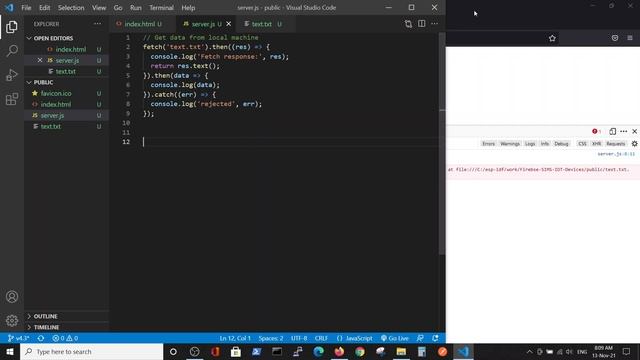Switch to the index.html editor tab
This screenshot has height=360, width=640.
(x=143, y=24)
